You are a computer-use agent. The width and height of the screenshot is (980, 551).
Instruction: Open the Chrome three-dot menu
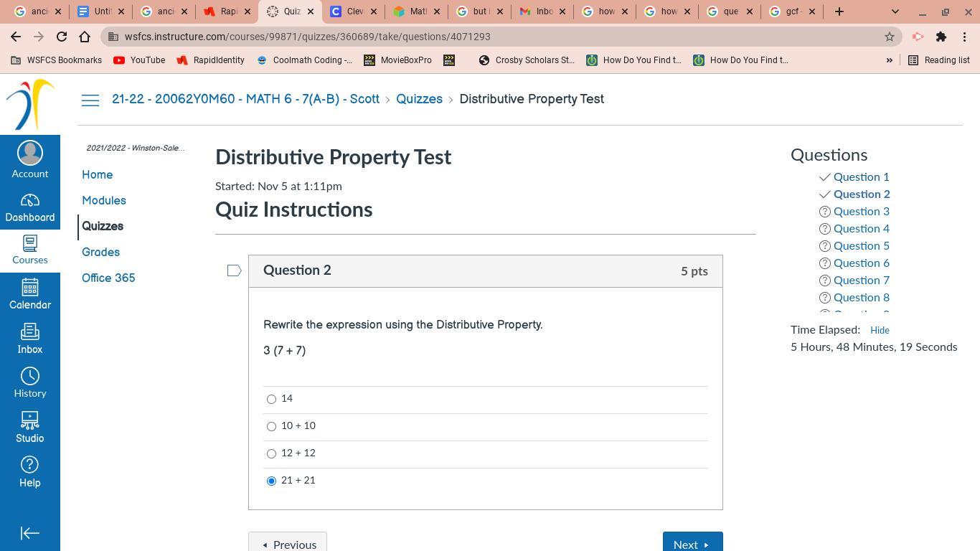[965, 37]
